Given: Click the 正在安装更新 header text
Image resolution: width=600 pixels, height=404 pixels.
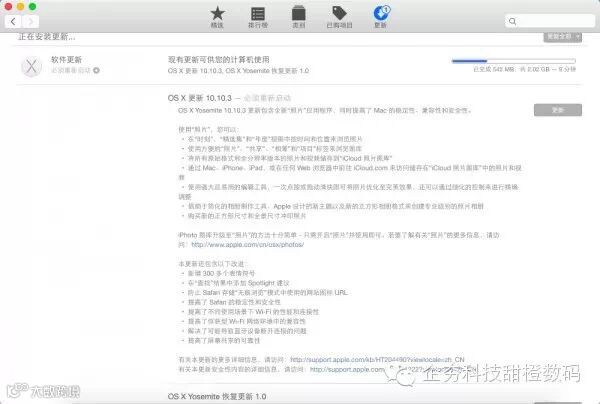Looking at the screenshot, I should 46,37.
